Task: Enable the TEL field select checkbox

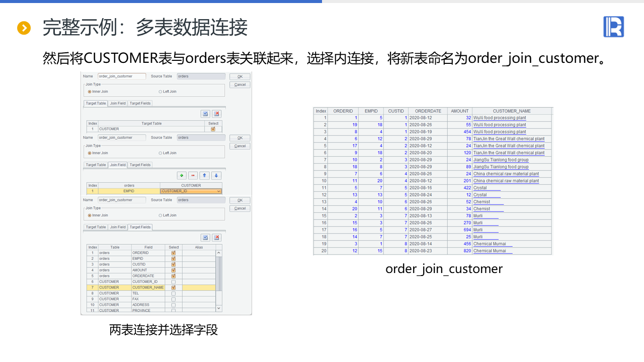Action: coord(174,293)
